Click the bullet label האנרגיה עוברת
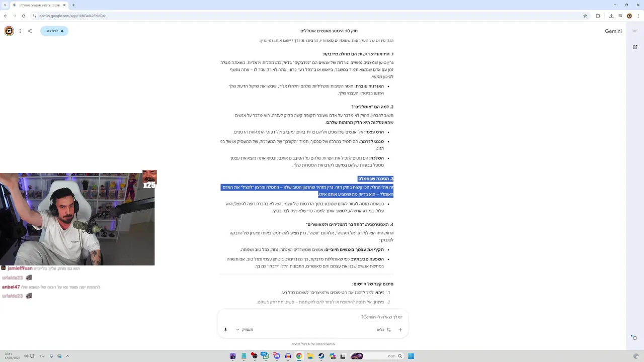The width and height of the screenshot is (644, 362). point(369,86)
